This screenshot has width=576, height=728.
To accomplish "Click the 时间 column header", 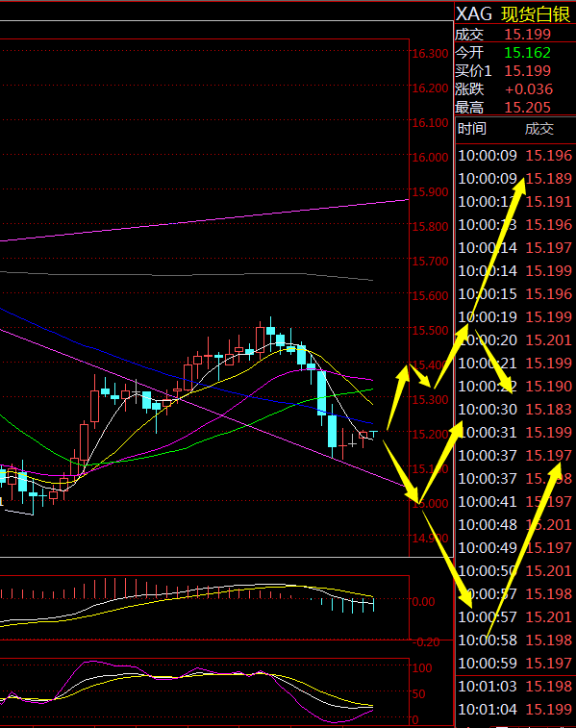I will point(471,129).
